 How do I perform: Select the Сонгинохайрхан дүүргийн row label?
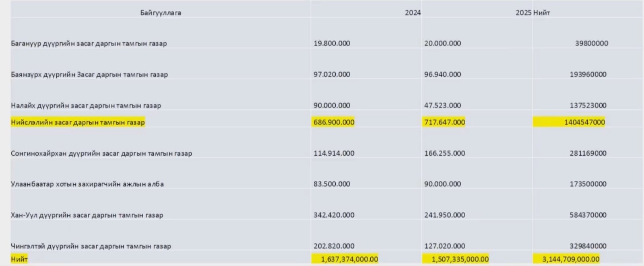pyautogui.click(x=101, y=153)
